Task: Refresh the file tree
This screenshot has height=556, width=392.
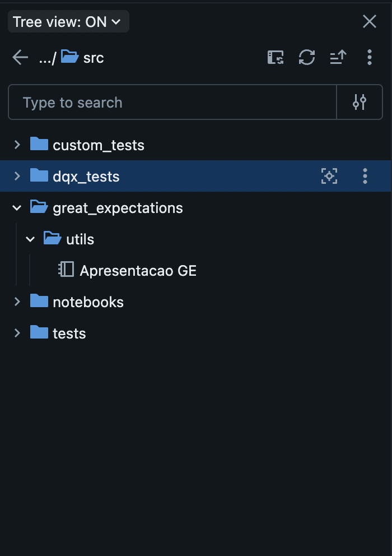Action: tap(307, 57)
